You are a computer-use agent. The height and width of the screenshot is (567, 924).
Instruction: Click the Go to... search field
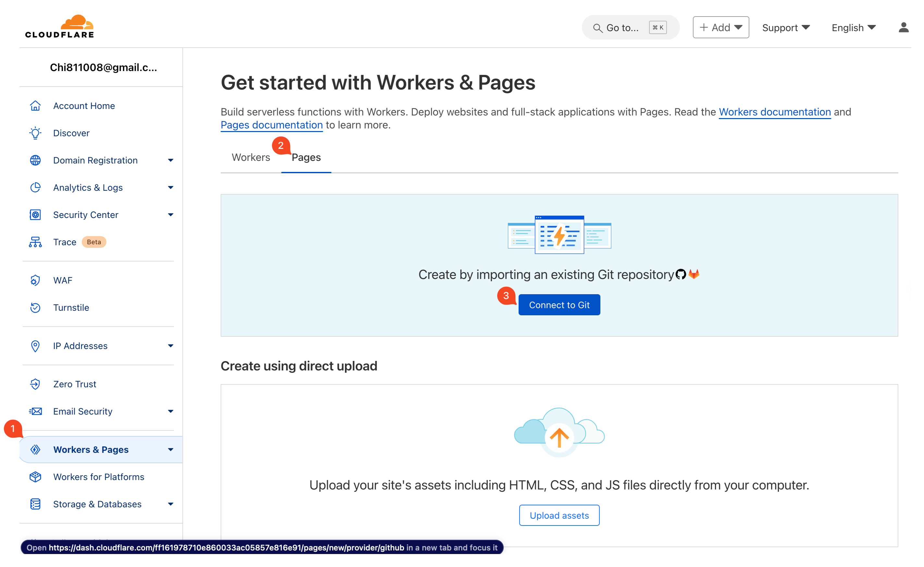point(630,27)
